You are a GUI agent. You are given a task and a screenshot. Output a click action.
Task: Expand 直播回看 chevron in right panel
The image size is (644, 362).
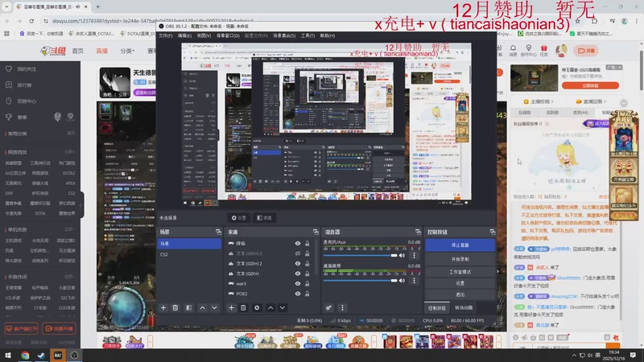coord(605,101)
